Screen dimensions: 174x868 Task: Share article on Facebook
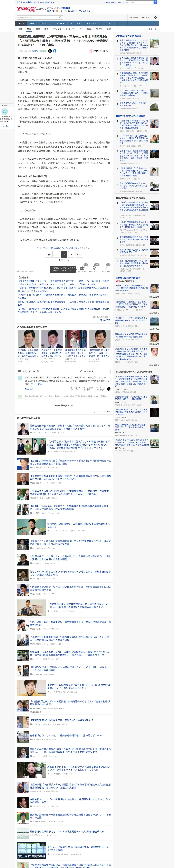55,51
